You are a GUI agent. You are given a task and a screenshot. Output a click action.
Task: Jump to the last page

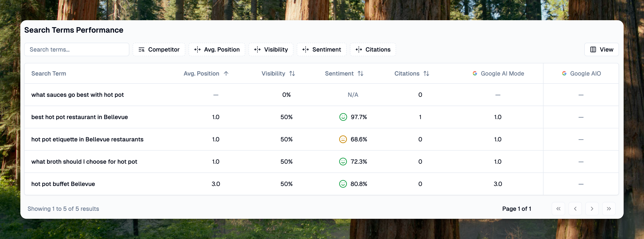pyautogui.click(x=609, y=209)
